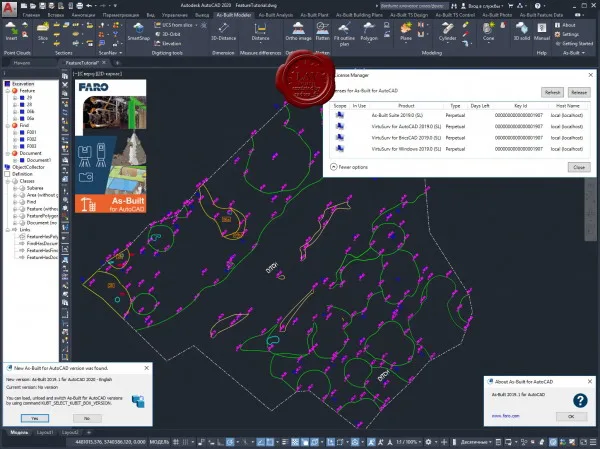The image size is (600, 449).
Task: Toggle the МОДЕЛЬ model space button in status bar
Action: pyautogui.click(x=159, y=442)
